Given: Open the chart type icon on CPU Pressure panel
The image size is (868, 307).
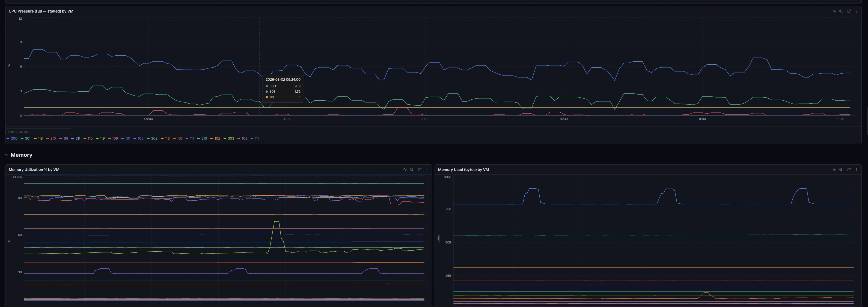Looking at the screenshot, I should (834, 11).
